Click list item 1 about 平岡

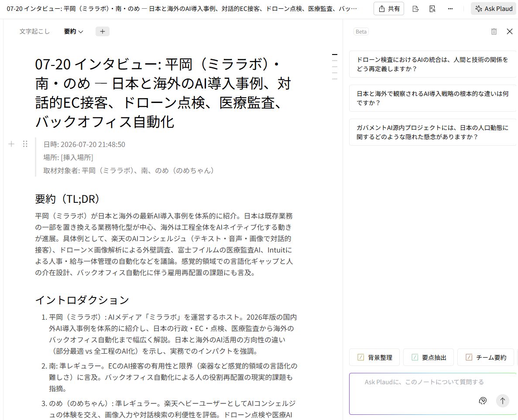[x=169, y=334]
